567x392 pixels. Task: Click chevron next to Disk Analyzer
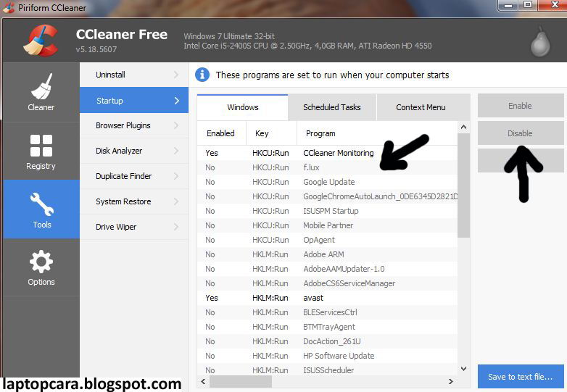pyautogui.click(x=176, y=151)
